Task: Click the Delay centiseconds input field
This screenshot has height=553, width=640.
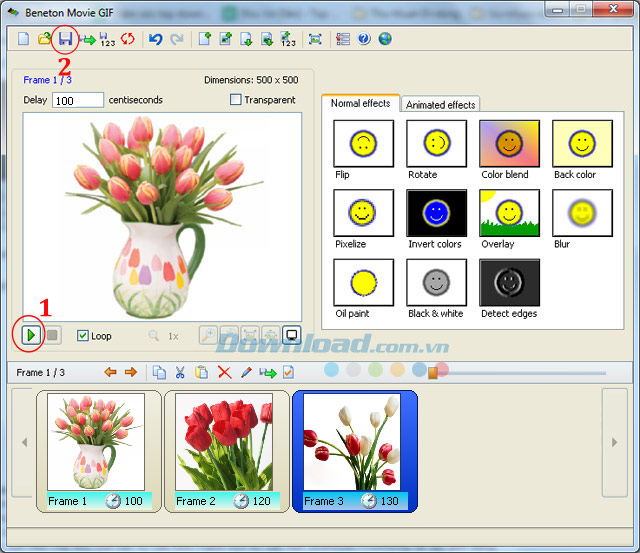Action: [x=78, y=100]
